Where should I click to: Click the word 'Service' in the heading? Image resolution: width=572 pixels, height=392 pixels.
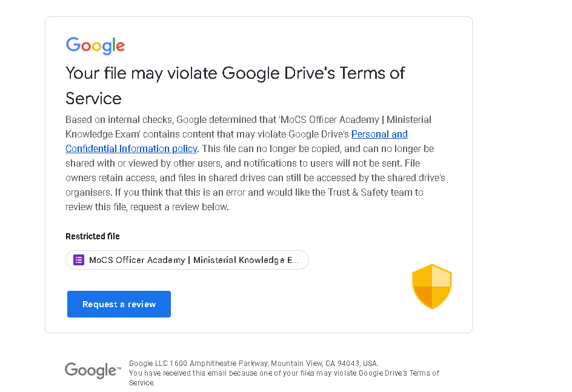(x=93, y=99)
